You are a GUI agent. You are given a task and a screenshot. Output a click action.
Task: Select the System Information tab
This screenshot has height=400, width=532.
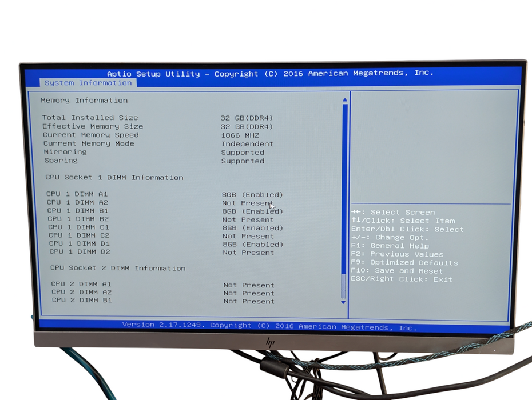[x=88, y=83]
